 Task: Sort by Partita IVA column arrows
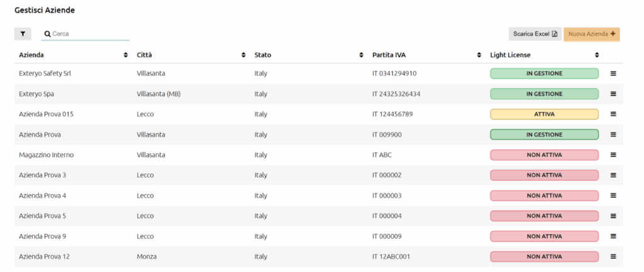[x=479, y=55]
